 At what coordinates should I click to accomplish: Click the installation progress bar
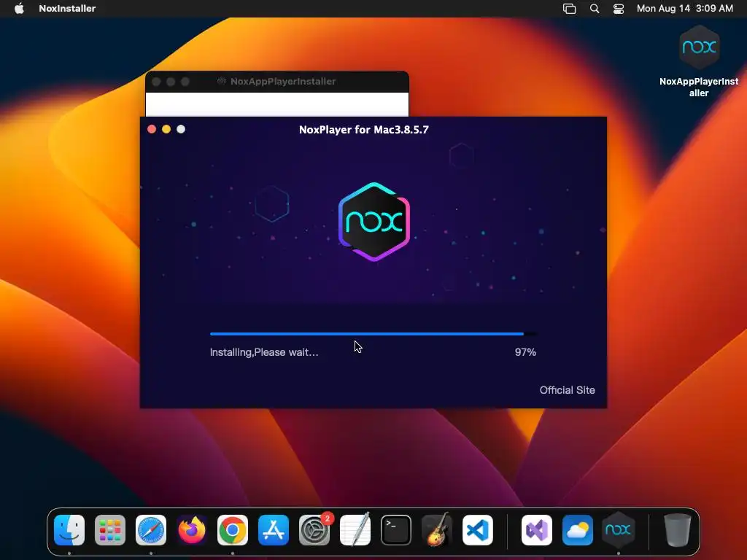(x=373, y=334)
